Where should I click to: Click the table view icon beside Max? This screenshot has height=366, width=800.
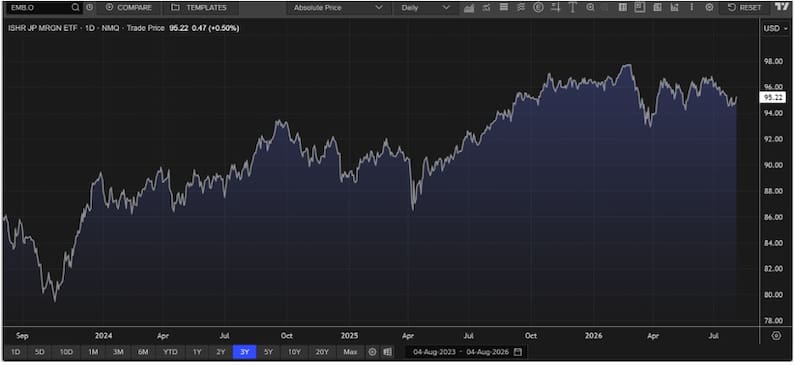click(387, 352)
